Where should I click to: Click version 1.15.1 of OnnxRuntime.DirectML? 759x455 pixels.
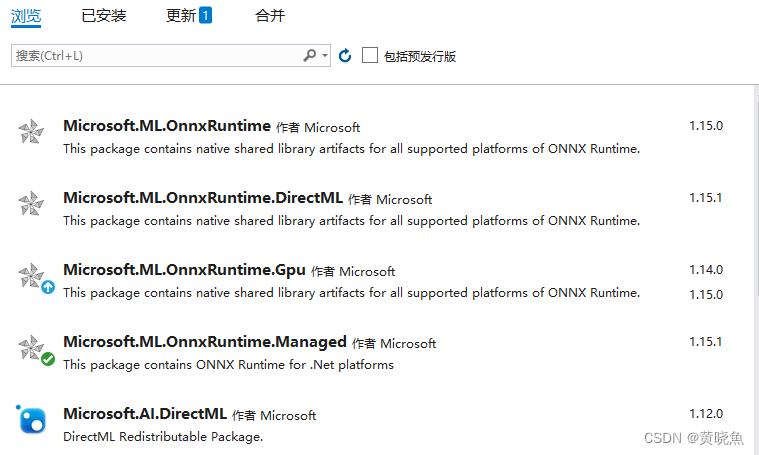(x=706, y=198)
